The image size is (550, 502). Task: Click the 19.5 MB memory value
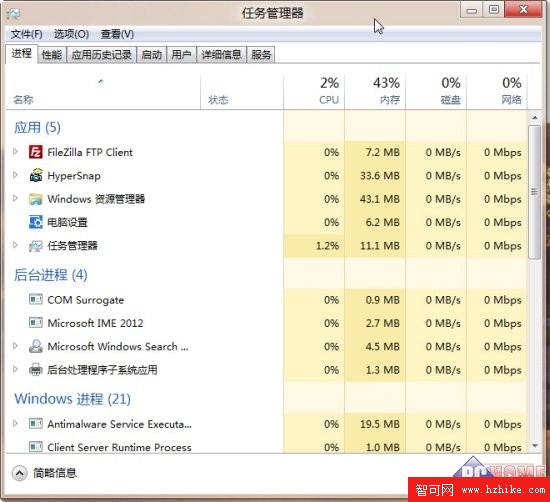pos(380,424)
